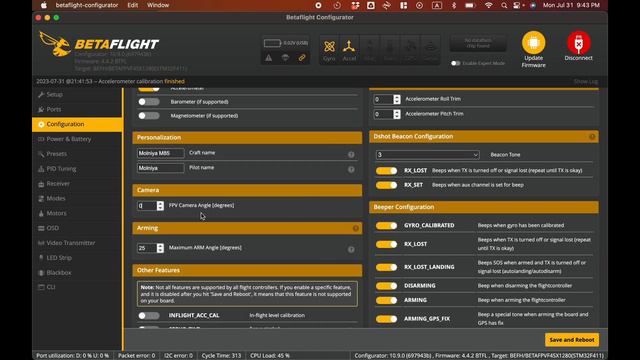Click the Update Firmware icon
The height and width of the screenshot is (360, 640).
coord(533,42)
